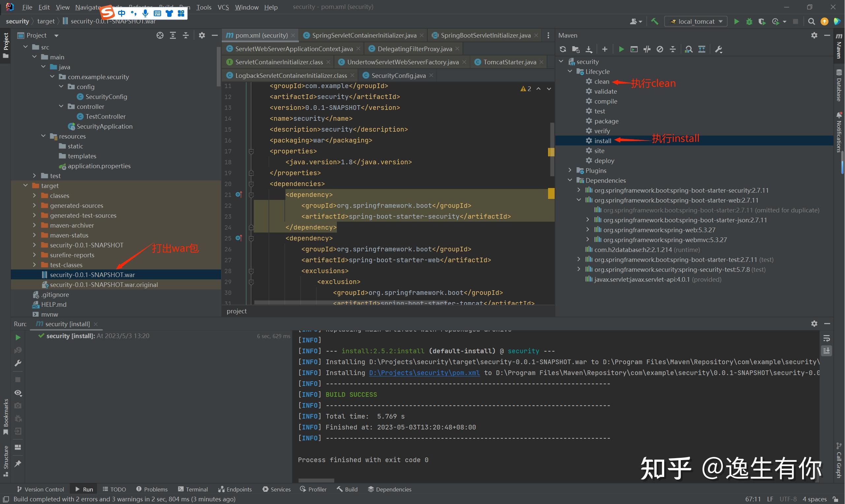The width and height of the screenshot is (845, 504).
Task: Click Maven Execute Goal icon
Action: click(634, 49)
